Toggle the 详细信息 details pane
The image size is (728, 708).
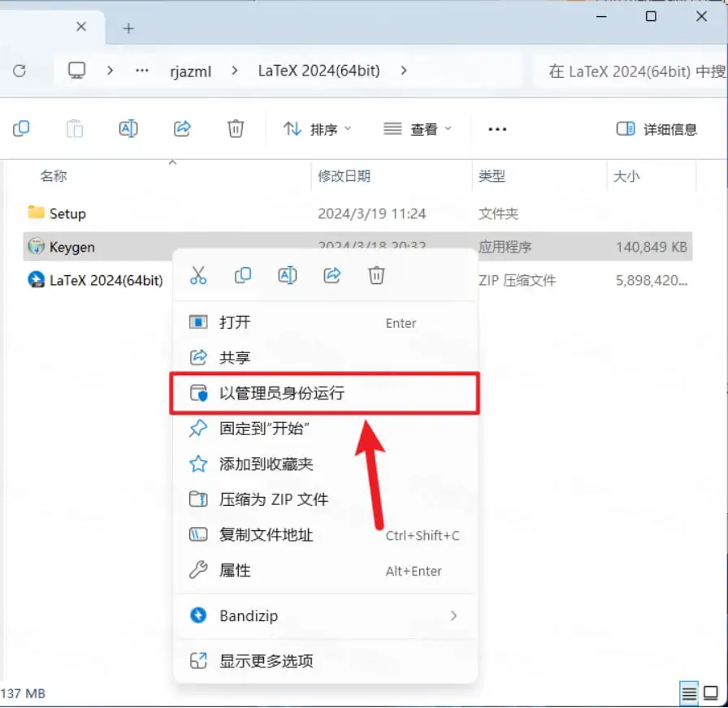point(656,129)
